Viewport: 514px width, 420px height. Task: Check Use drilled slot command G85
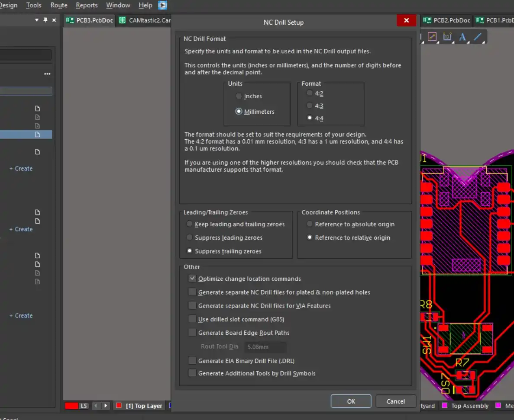point(192,319)
